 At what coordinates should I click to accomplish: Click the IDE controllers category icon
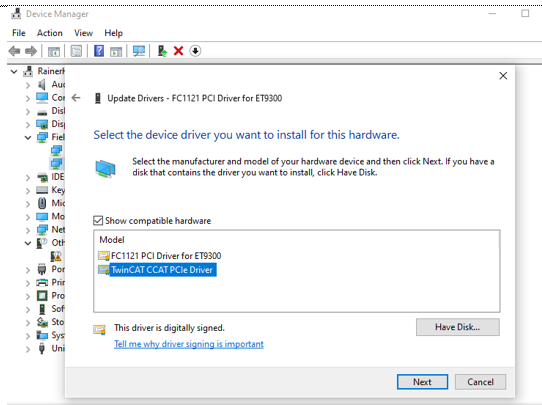[42, 177]
